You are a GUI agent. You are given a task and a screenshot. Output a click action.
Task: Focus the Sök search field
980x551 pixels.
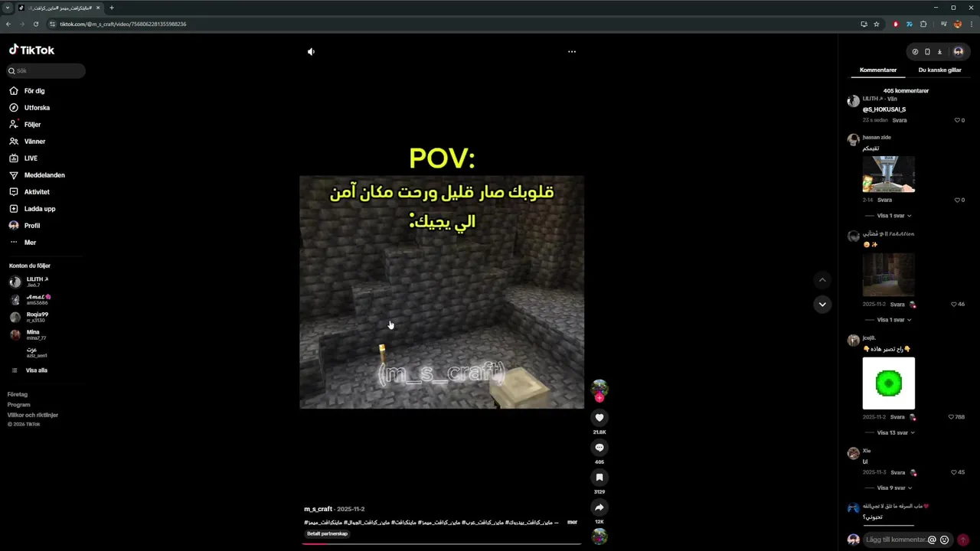(46, 70)
